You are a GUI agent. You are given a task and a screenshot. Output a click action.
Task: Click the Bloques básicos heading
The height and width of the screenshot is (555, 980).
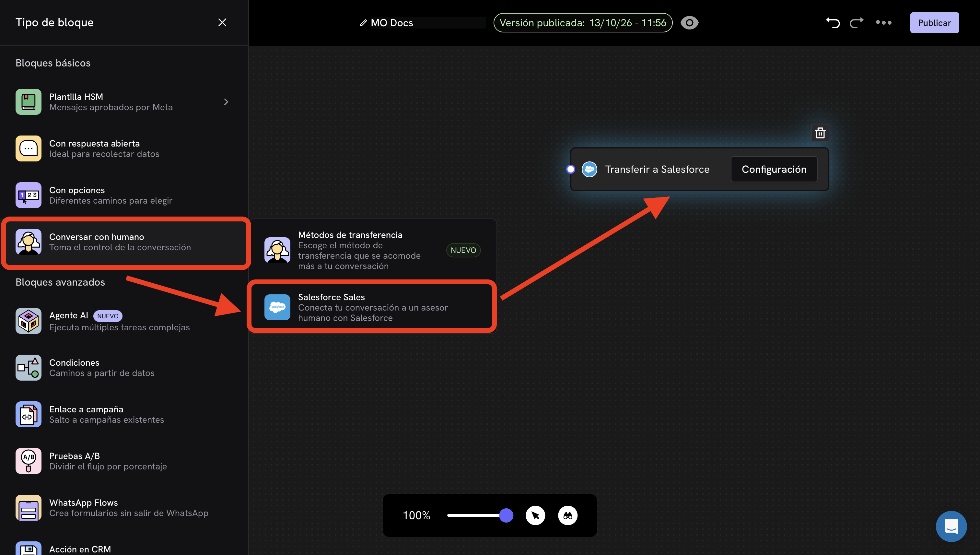[x=53, y=63]
